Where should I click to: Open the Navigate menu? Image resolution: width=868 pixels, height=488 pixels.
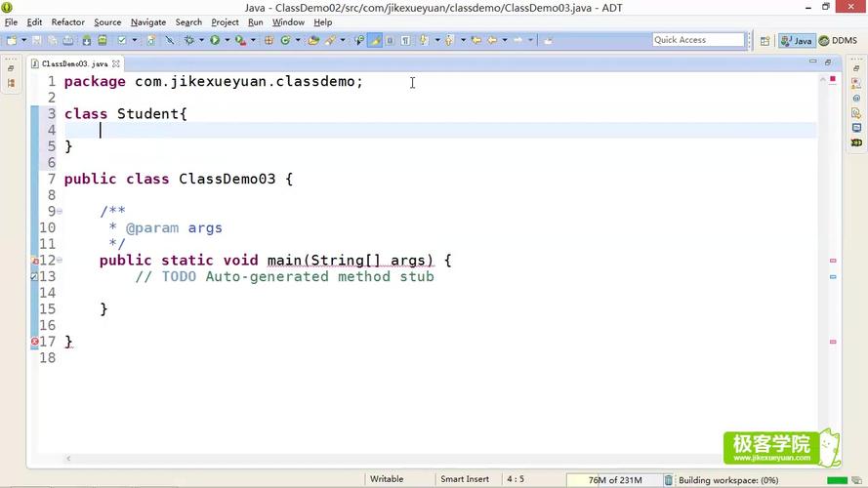[148, 22]
